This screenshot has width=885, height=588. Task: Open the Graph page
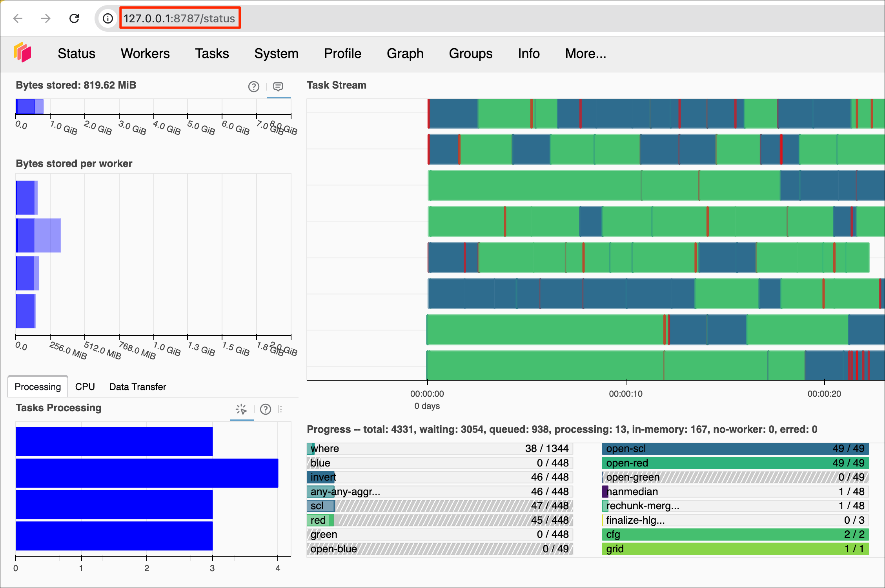pos(405,53)
